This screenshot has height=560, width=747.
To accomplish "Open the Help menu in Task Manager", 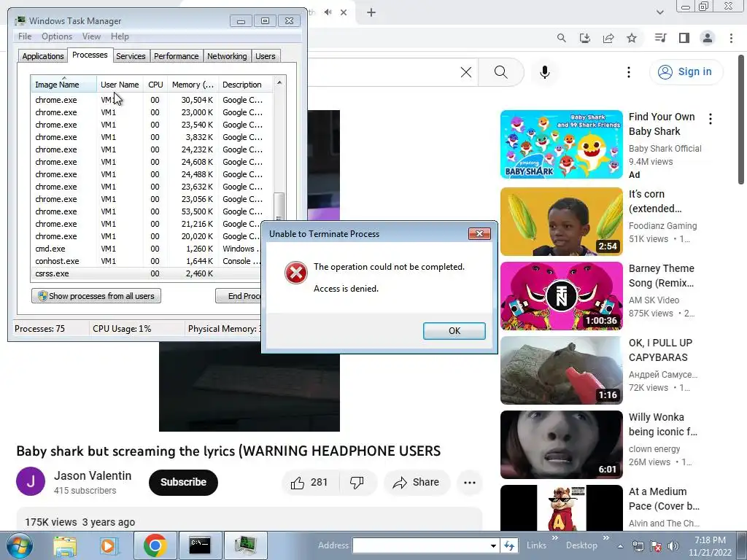I will 120,36.
